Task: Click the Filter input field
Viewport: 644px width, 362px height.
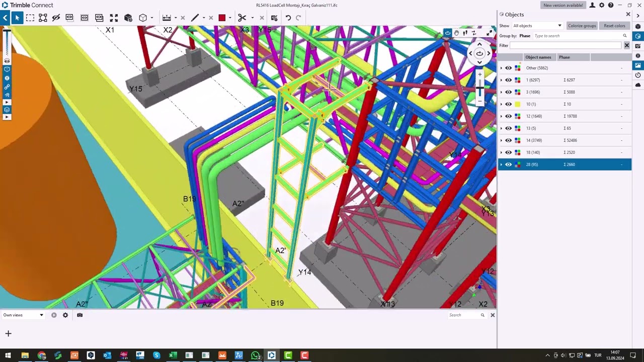Action: pos(566,46)
